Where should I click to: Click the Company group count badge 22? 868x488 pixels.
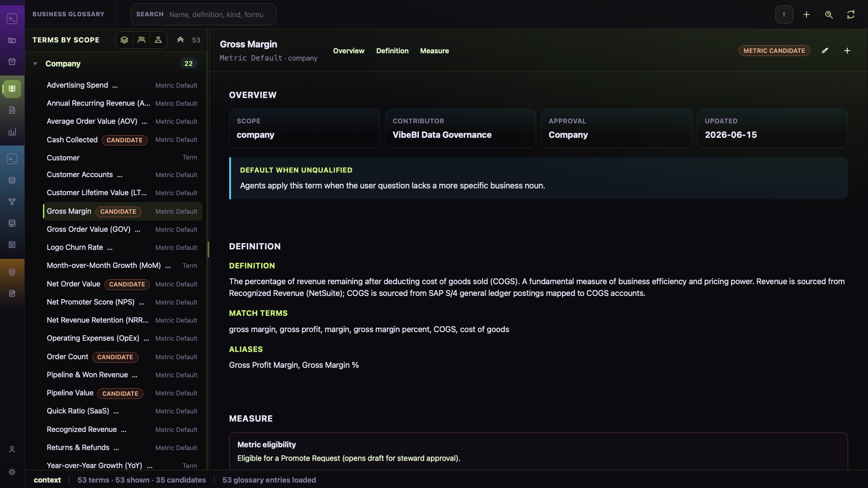coord(189,64)
